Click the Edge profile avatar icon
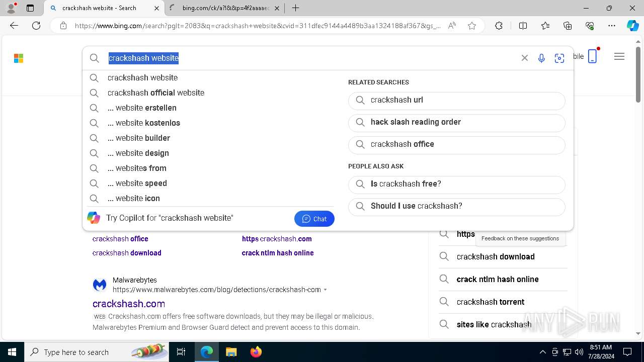This screenshot has width=644, height=362. tap(11, 8)
